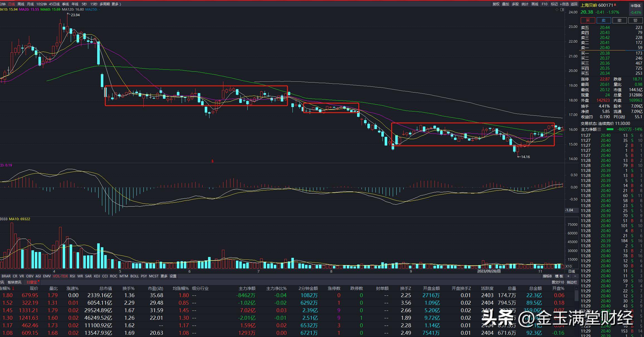Click the 撤 cancel order button
Image resolution: width=644 pixels, height=337 pixels.
[x=619, y=20]
